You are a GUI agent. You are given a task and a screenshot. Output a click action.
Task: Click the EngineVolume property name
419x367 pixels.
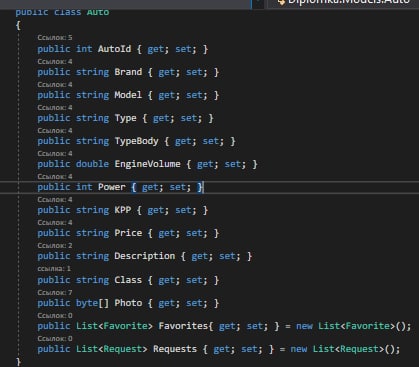coord(147,164)
